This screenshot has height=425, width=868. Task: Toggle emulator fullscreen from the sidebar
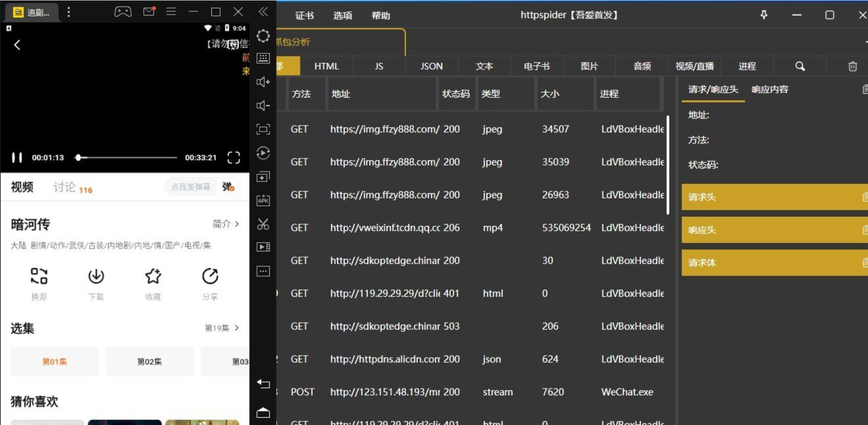263,129
